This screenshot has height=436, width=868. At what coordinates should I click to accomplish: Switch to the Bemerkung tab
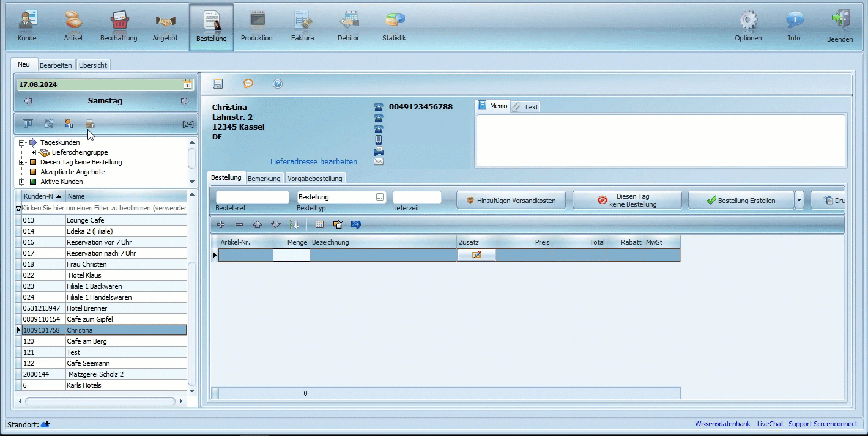pos(264,179)
